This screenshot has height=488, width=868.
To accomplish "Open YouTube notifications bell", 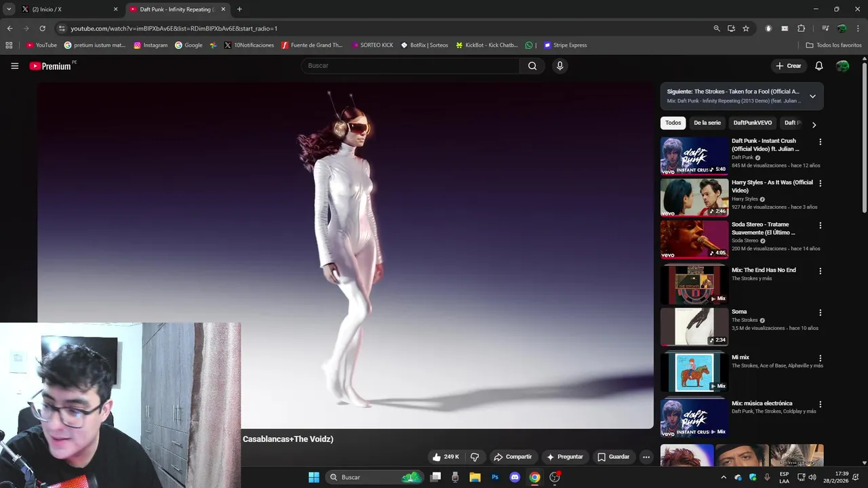I will pos(819,66).
